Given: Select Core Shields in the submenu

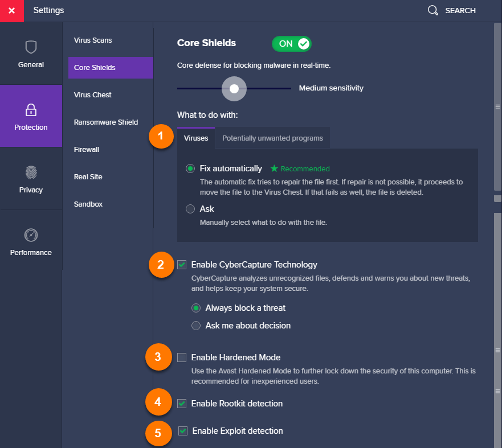Looking at the screenshot, I should [111, 68].
